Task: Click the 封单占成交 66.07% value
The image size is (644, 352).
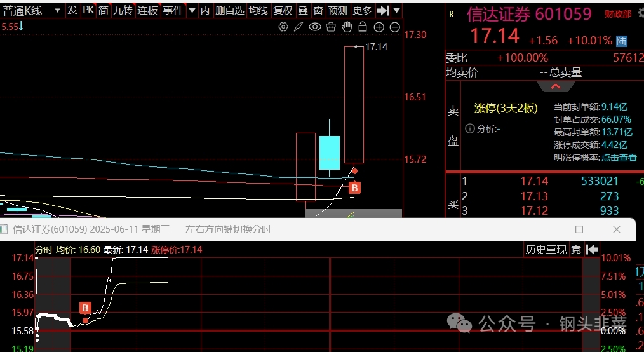Action: [x=616, y=119]
